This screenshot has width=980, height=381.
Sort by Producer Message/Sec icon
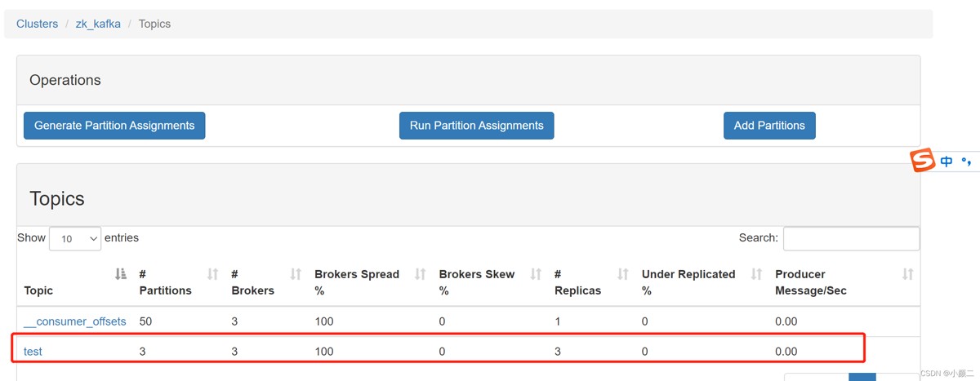[906, 274]
